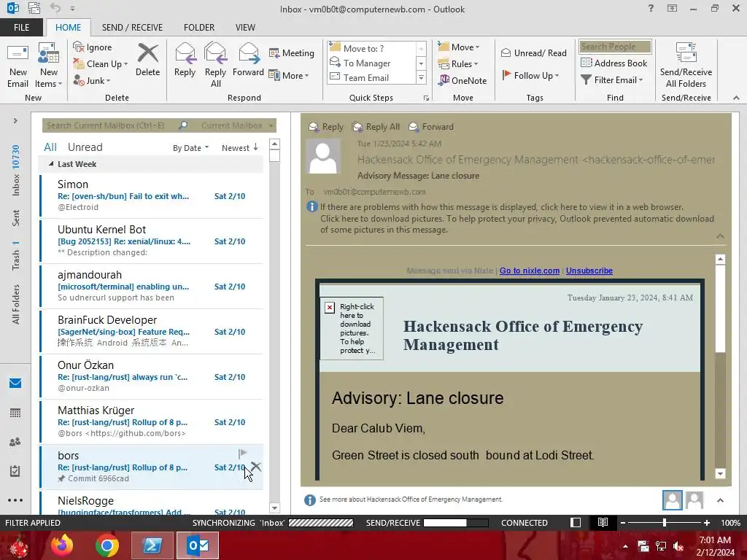
Task: Open Chrome from the taskbar
Action: [x=107, y=545]
